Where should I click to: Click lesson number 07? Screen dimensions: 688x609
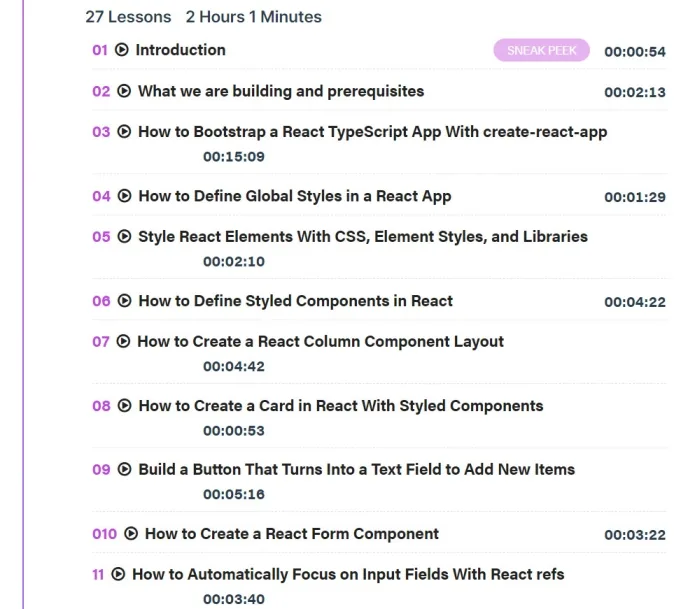(101, 342)
